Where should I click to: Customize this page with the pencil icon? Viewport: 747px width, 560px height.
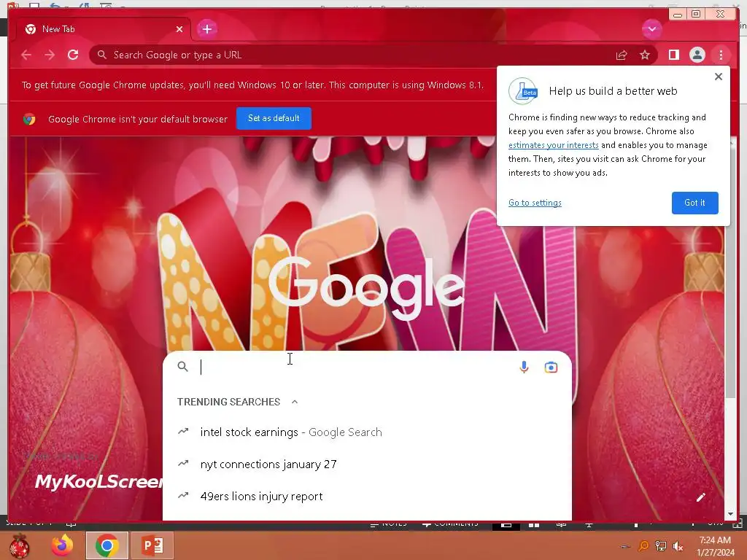coord(700,497)
